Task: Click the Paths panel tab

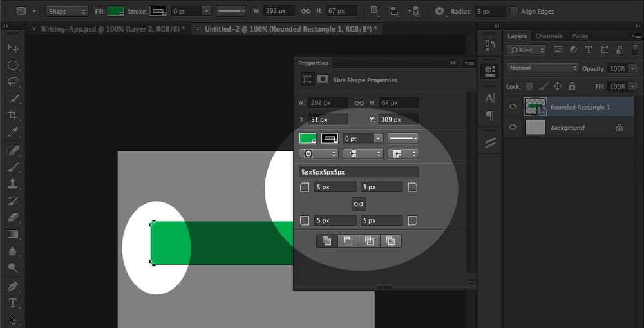Action: (x=580, y=36)
